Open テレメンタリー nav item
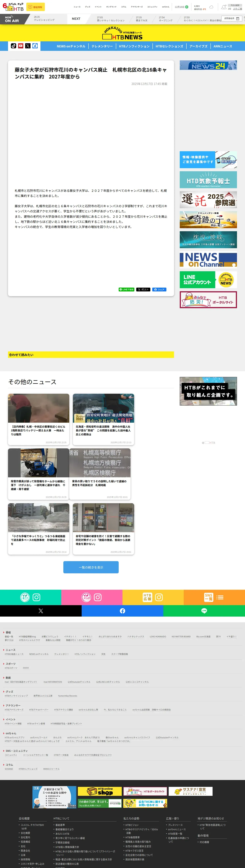The image size is (245, 868). pyautogui.click(x=102, y=46)
